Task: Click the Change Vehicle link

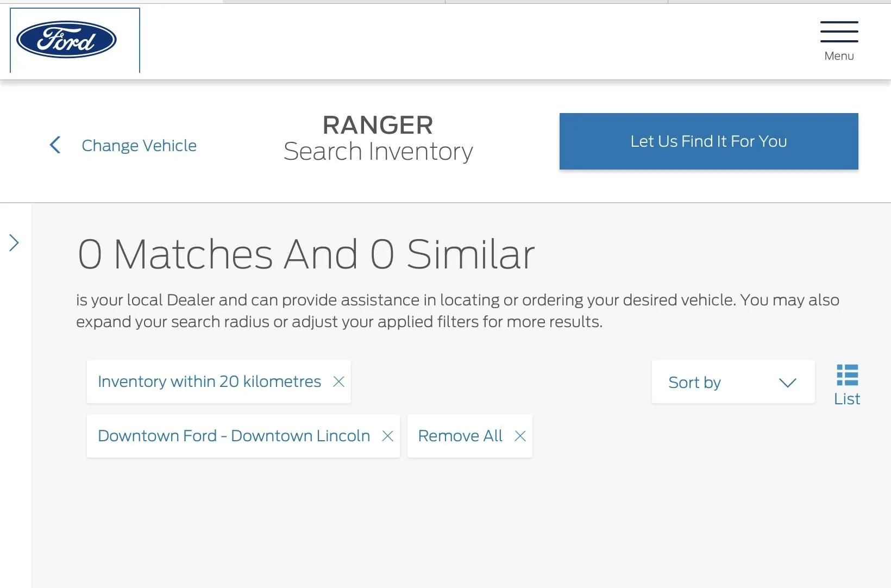Action: pyautogui.click(x=139, y=146)
